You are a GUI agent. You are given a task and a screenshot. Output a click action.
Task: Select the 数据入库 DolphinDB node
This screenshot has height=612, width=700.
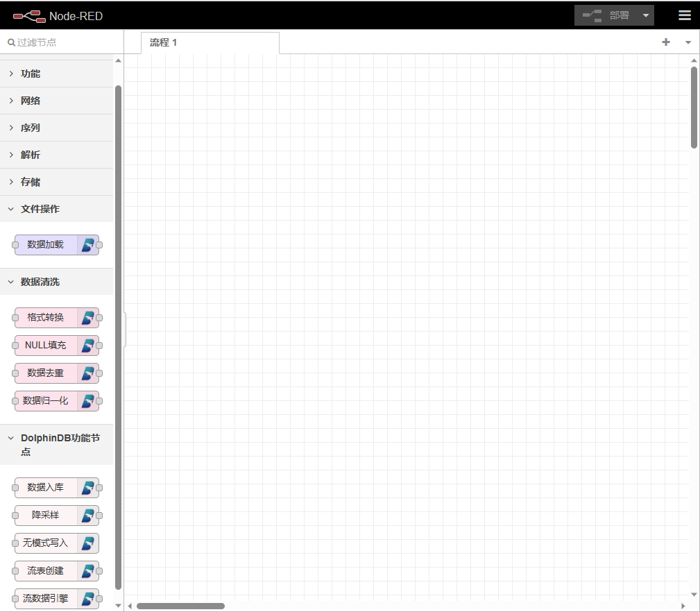56,487
